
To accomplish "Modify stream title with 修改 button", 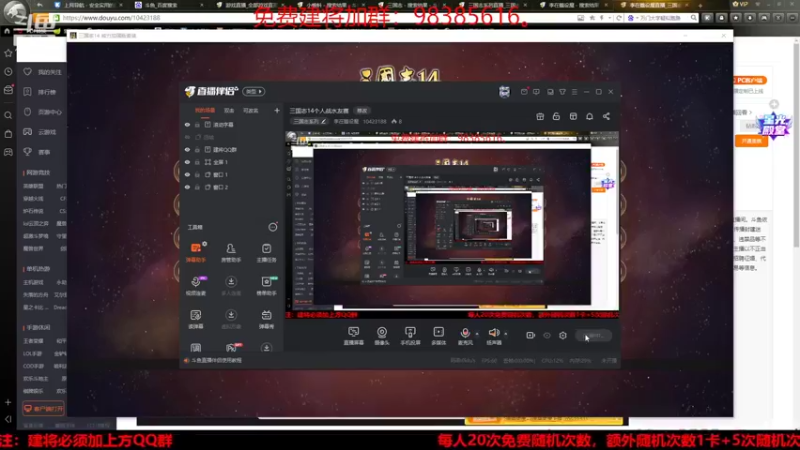I will [x=362, y=111].
